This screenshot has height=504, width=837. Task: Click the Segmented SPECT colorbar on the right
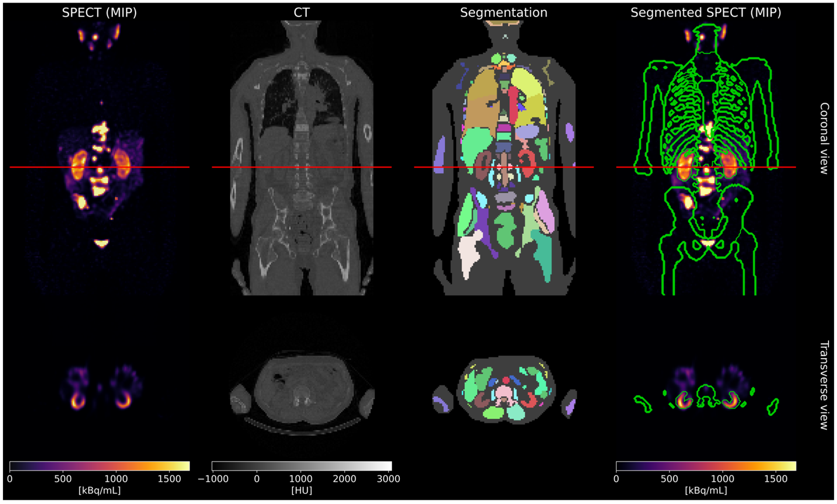tap(706, 466)
